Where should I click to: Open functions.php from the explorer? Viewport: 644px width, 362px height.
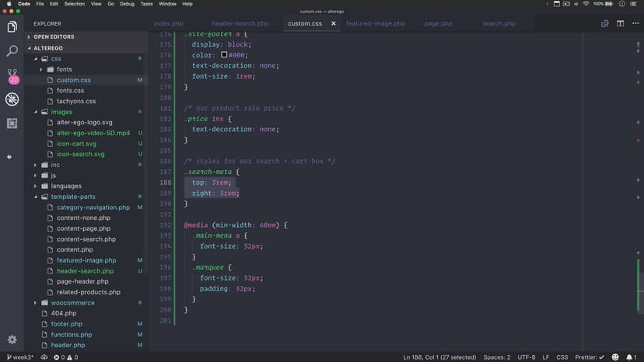click(71, 335)
